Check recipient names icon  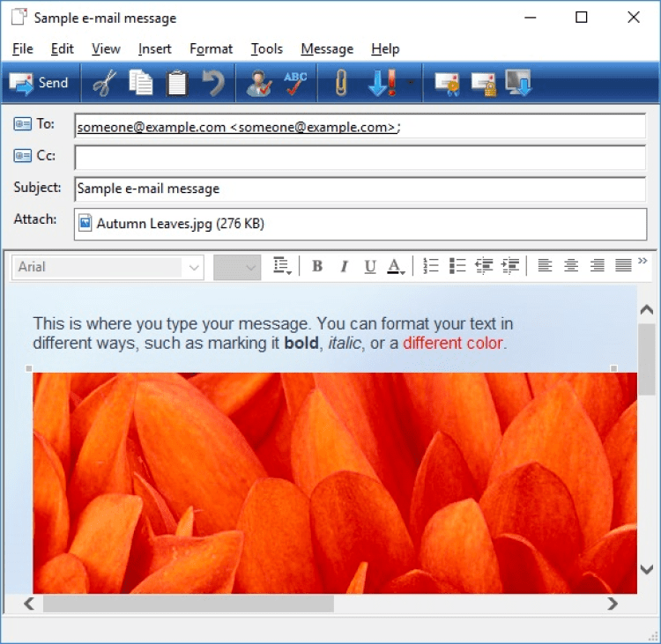coord(258,83)
